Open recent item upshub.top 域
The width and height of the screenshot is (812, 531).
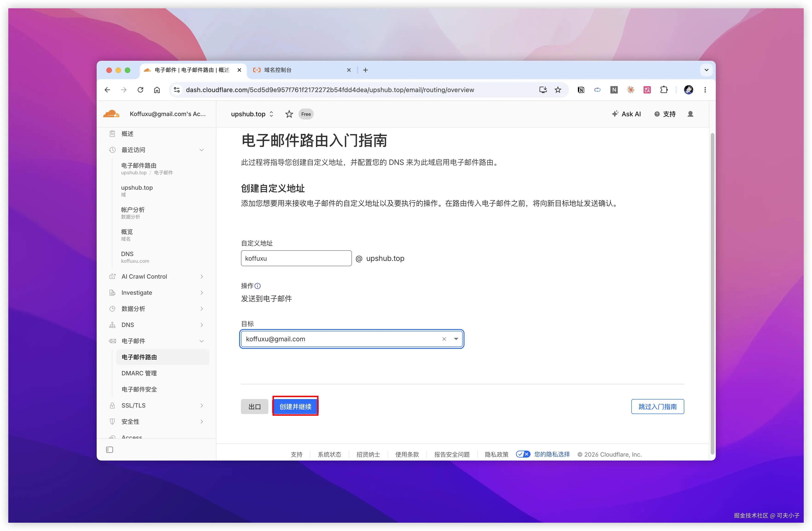[x=137, y=190]
